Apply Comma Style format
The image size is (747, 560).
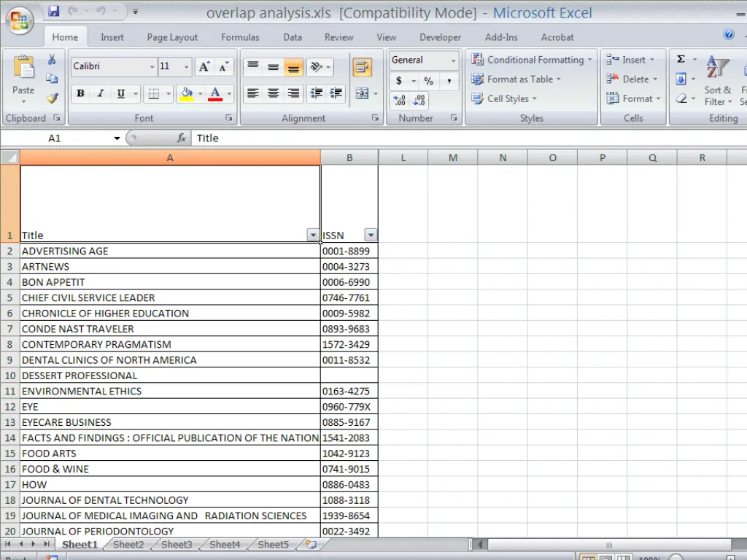coord(449,81)
